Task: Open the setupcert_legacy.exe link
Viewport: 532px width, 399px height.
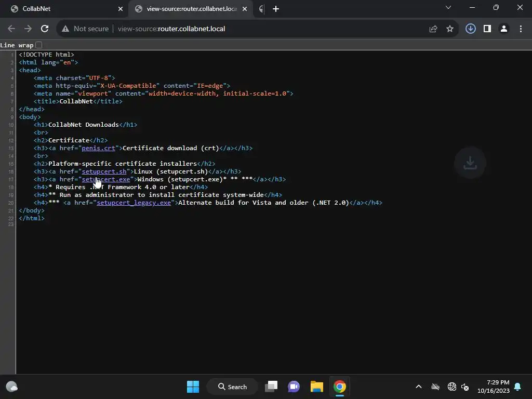Action: pos(134,203)
